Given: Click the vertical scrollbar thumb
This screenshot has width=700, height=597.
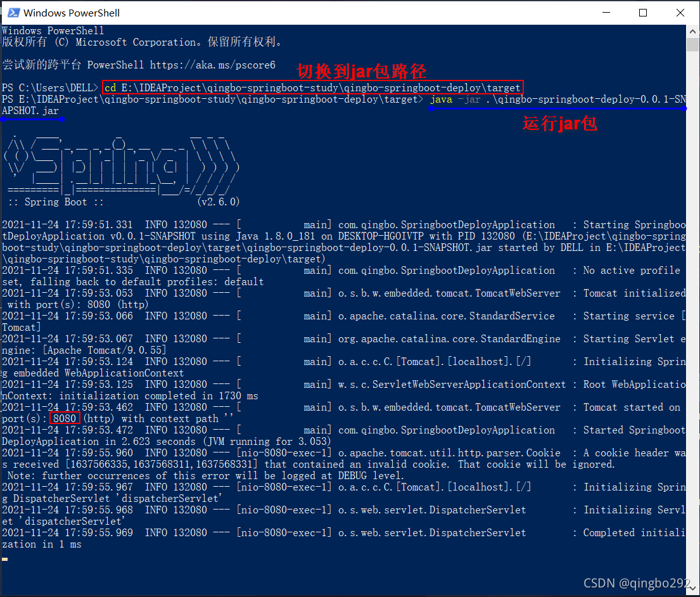Looking at the screenshot, I should coord(692,45).
